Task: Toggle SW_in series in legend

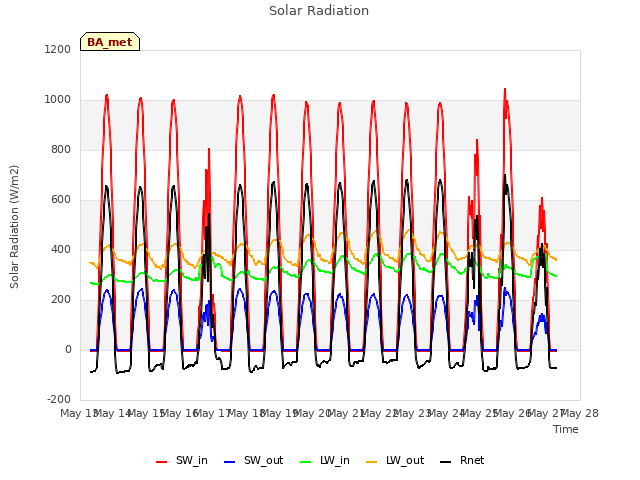Action: [182, 461]
